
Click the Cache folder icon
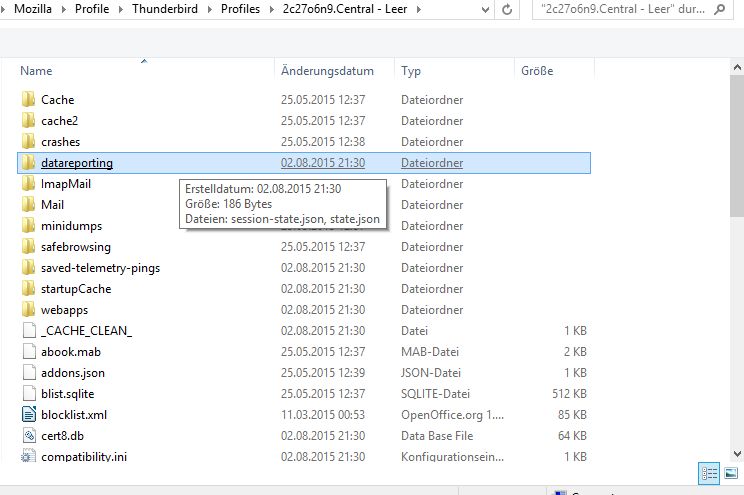pyautogui.click(x=28, y=100)
